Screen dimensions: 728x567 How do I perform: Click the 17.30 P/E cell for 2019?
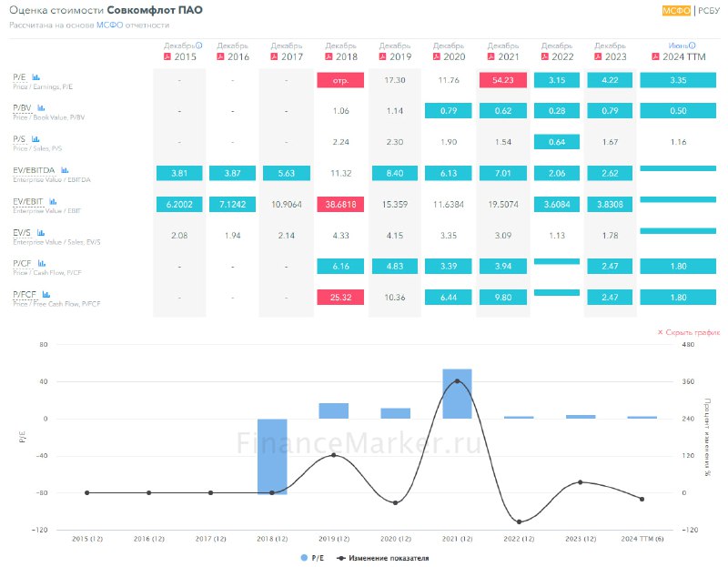click(x=395, y=80)
